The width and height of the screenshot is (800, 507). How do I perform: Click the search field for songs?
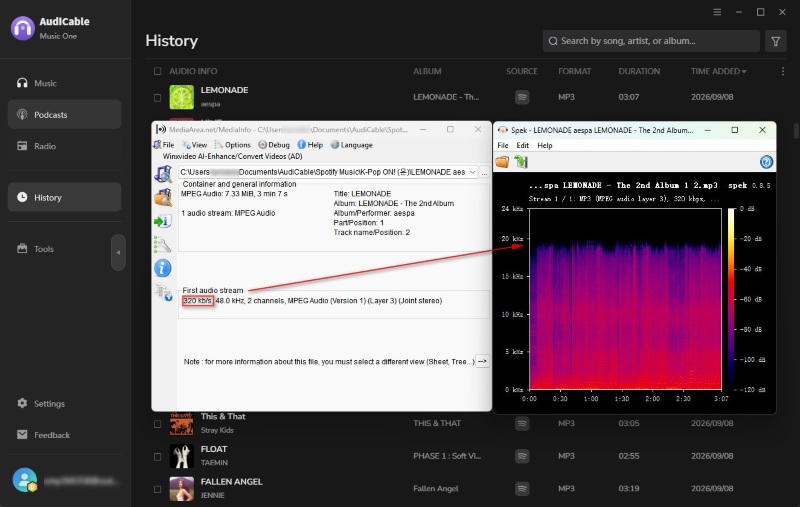651,41
